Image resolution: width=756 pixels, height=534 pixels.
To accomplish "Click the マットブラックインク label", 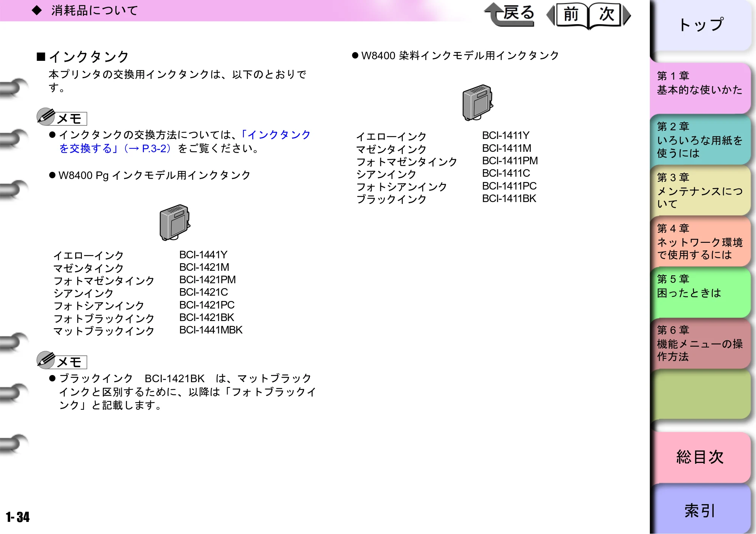I will 104,331.
